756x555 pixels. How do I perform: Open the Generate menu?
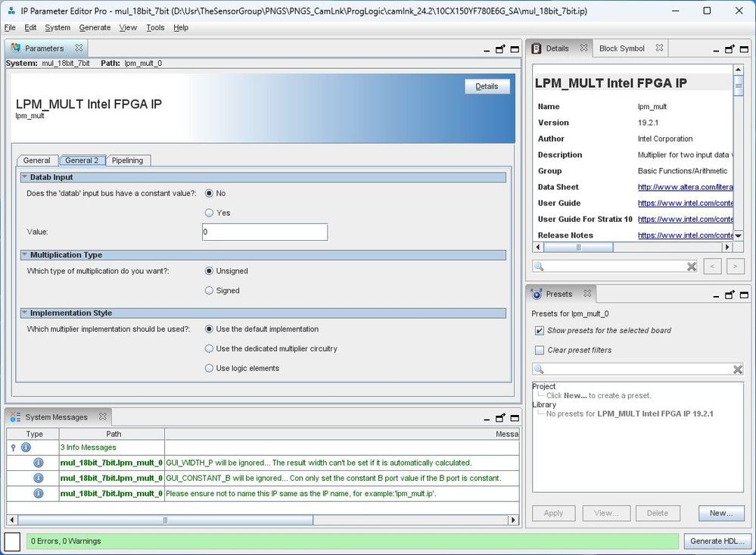point(95,27)
